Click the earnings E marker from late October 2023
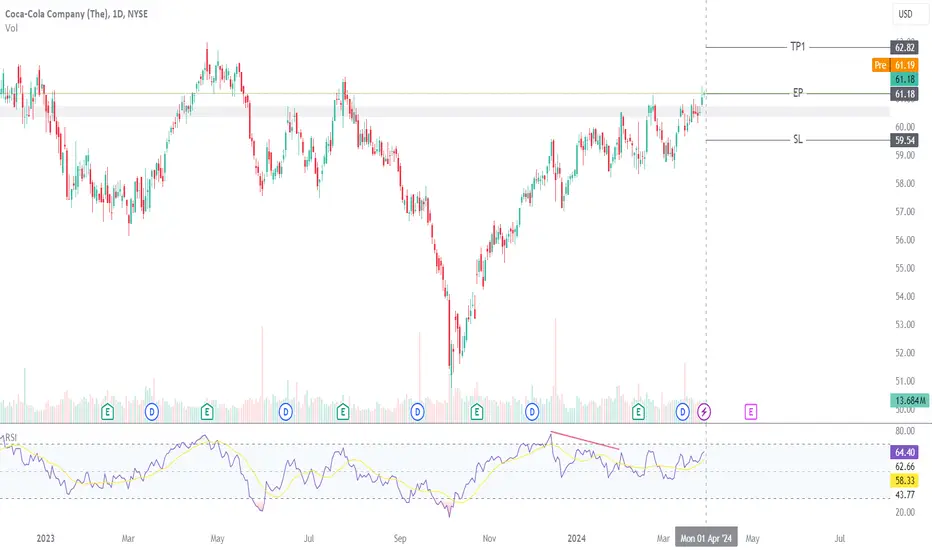The image size is (932, 550). (x=477, y=411)
